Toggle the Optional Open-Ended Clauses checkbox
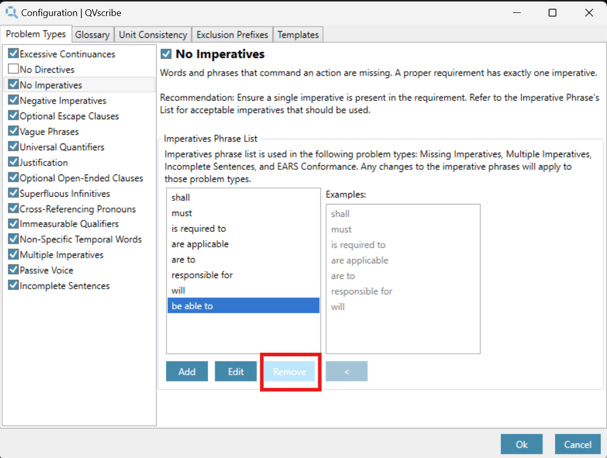607x458 pixels. click(x=13, y=177)
